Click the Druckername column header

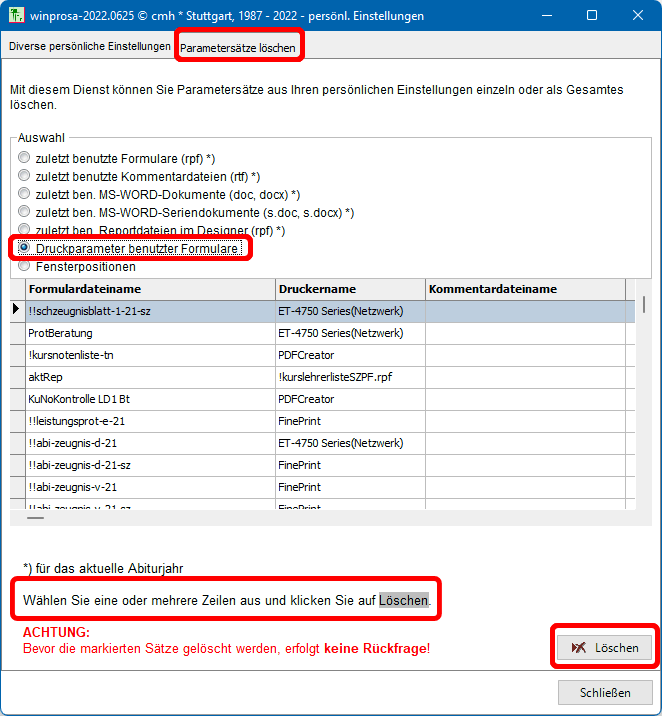click(350, 289)
